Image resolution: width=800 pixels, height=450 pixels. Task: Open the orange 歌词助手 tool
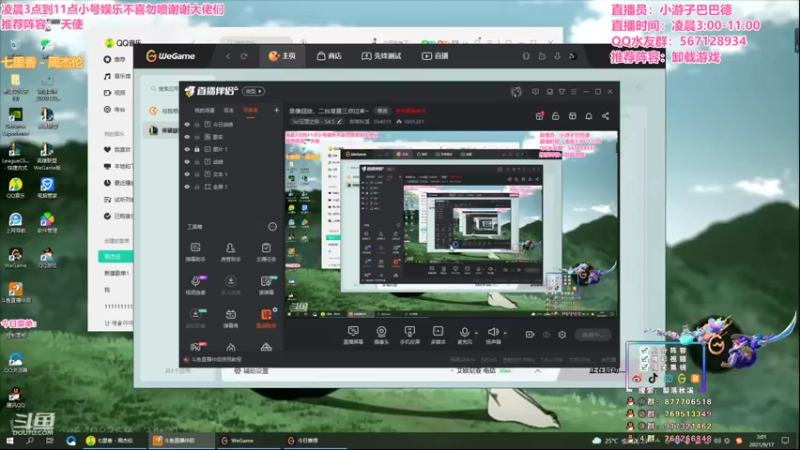click(266, 318)
